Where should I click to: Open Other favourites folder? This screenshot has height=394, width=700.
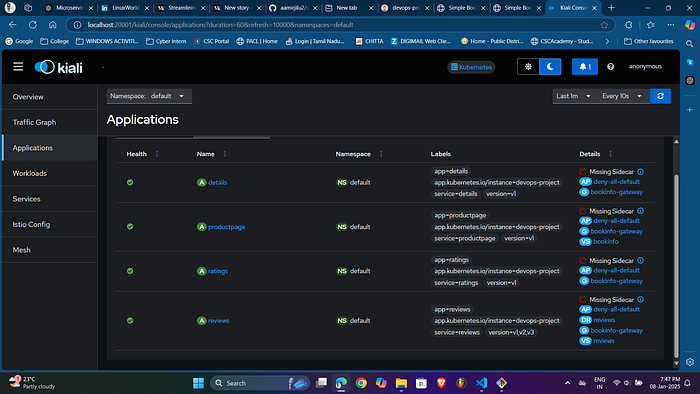tap(649, 41)
